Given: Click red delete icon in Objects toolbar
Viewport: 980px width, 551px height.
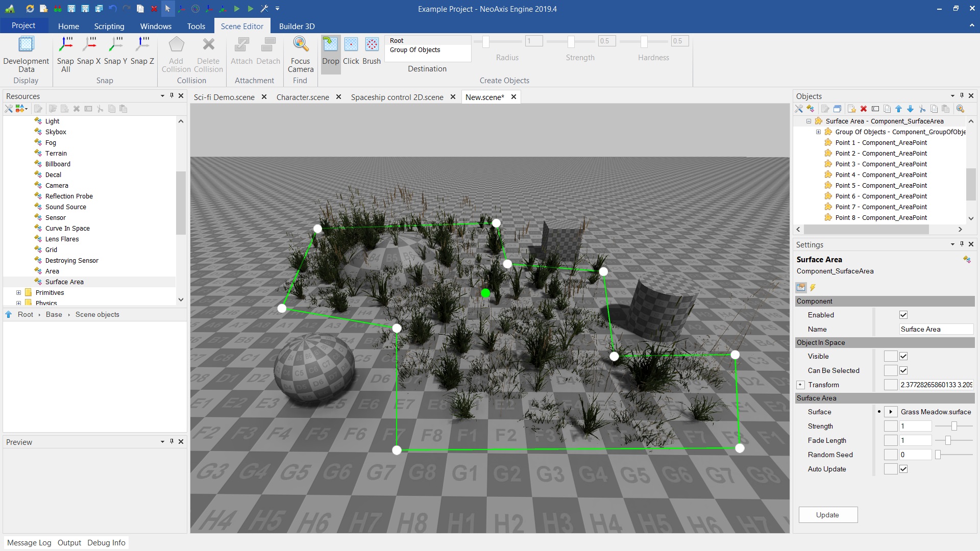Looking at the screenshot, I should [x=864, y=109].
